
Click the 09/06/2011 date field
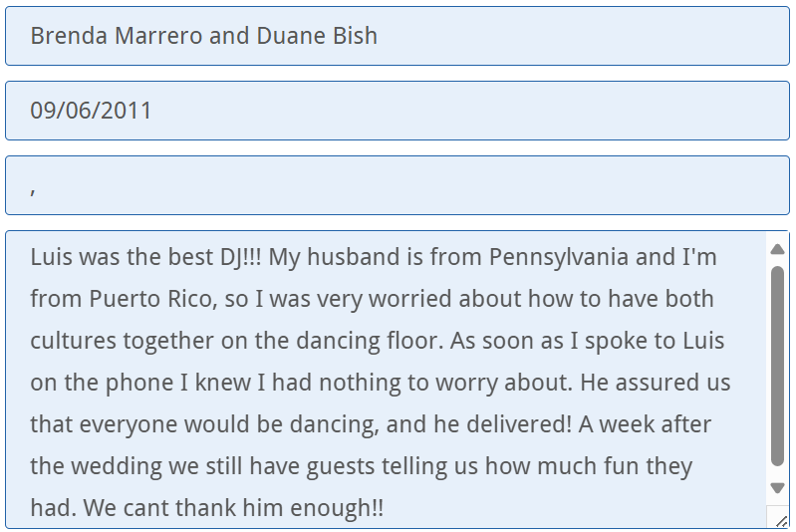[397, 111]
